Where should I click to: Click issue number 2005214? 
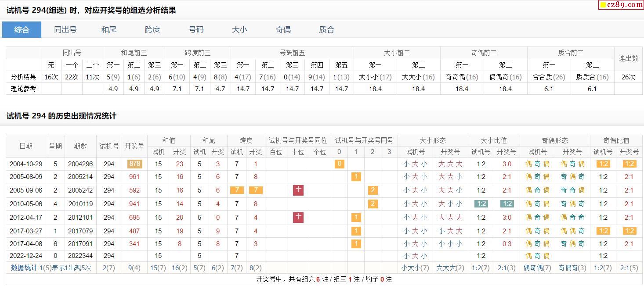pos(80,176)
